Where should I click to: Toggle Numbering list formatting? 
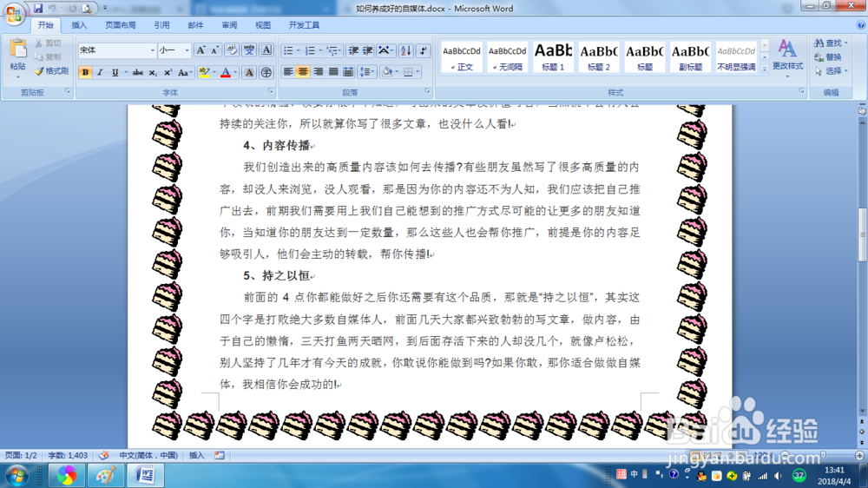310,50
